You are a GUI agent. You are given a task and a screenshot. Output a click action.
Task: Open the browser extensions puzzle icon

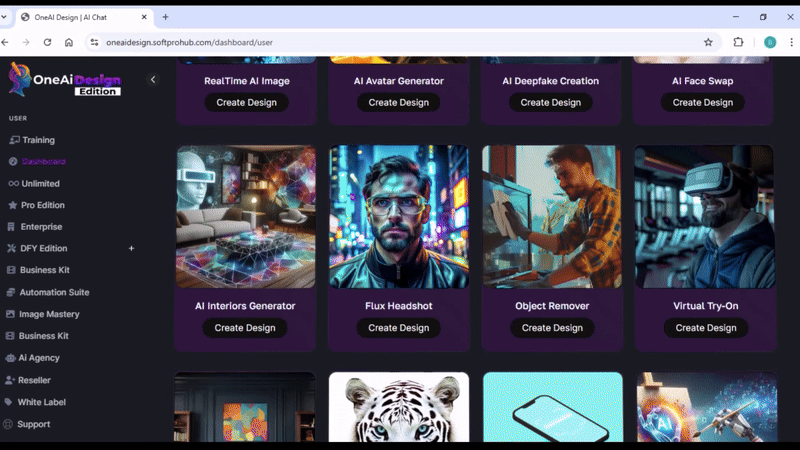click(x=739, y=42)
